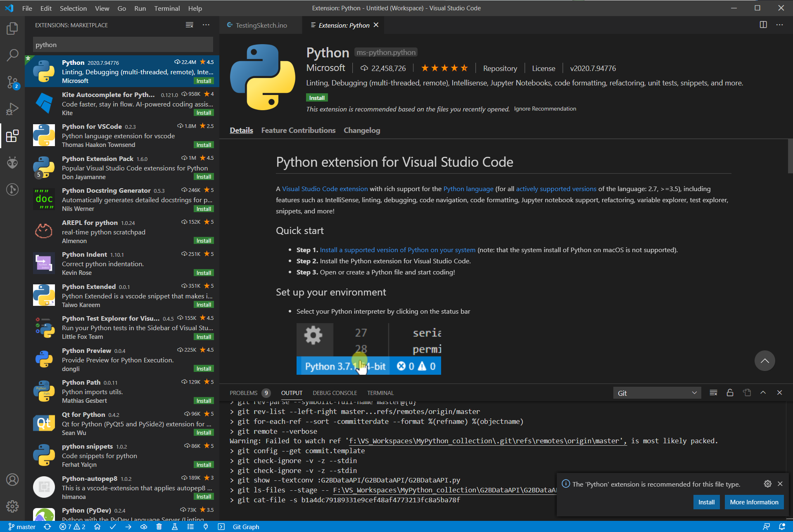
Task: Click the Ignore Recommendation link
Action: point(545,109)
